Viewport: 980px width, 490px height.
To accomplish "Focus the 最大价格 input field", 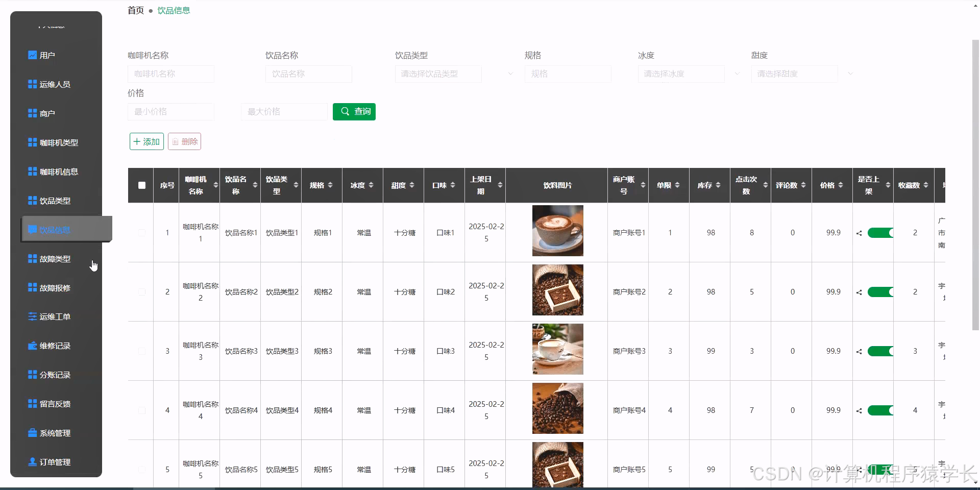I will [x=284, y=112].
